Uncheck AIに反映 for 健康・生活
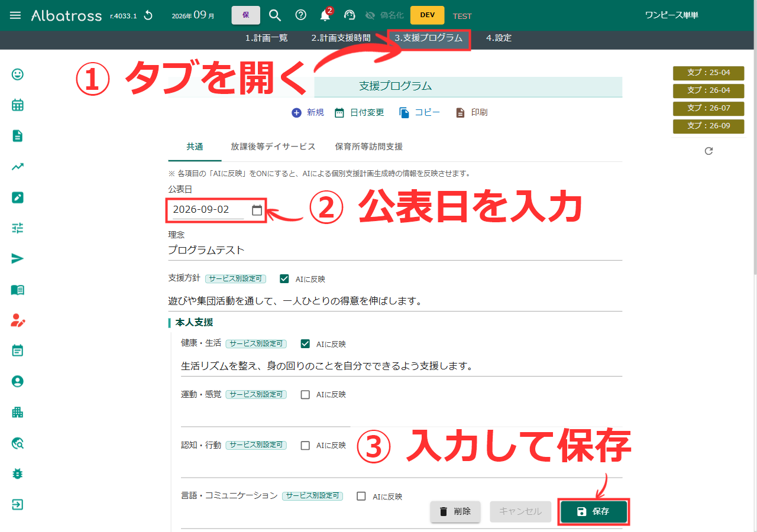Viewport: 757px width, 532px height. 305,343
